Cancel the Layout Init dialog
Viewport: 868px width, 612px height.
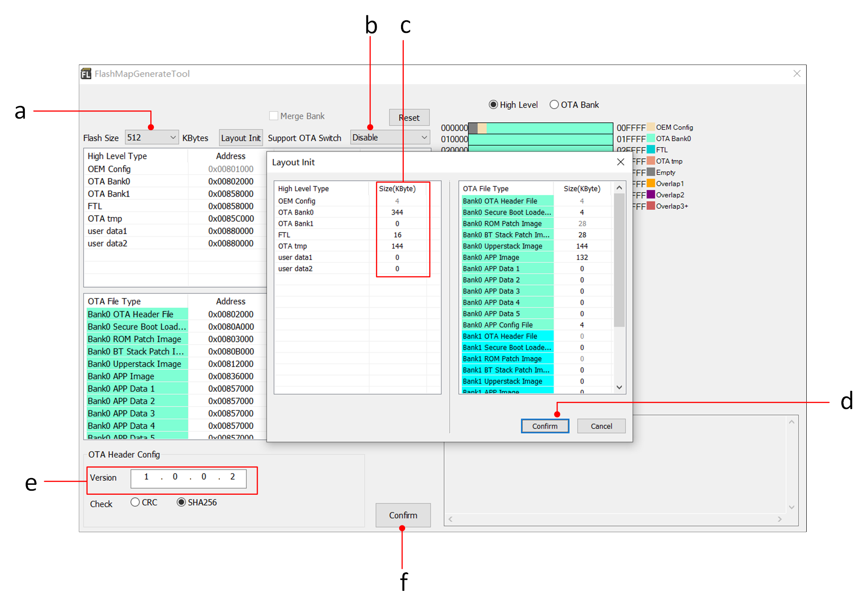pyautogui.click(x=601, y=426)
